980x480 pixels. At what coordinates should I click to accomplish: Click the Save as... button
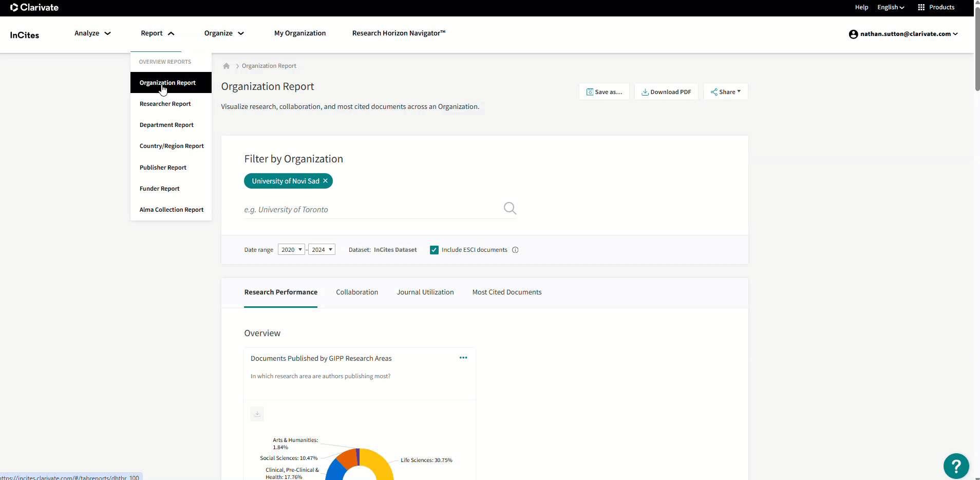pos(604,91)
